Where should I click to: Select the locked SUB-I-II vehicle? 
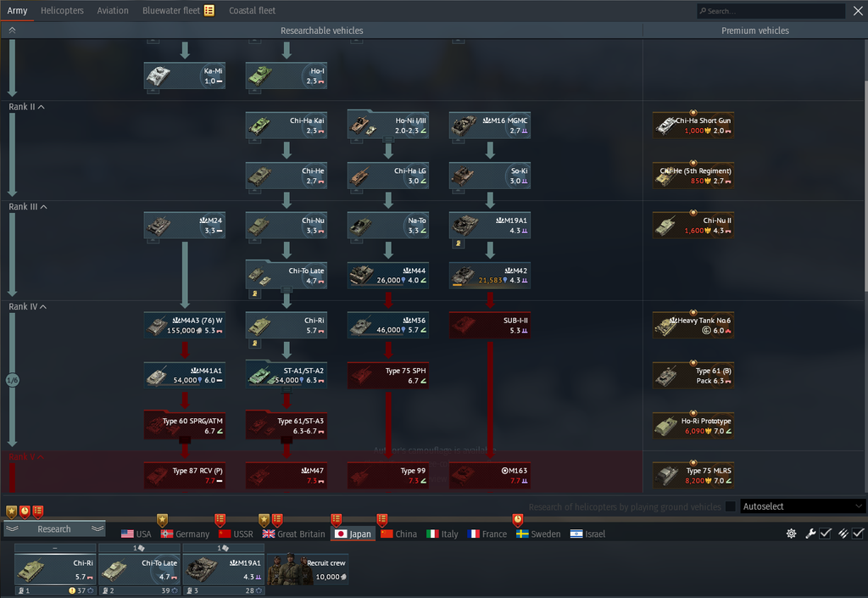click(490, 326)
